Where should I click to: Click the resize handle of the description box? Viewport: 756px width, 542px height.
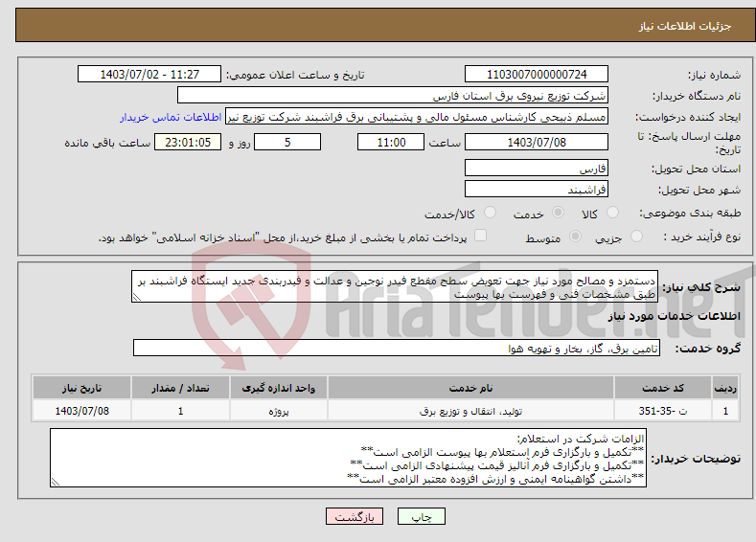pos(136,298)
